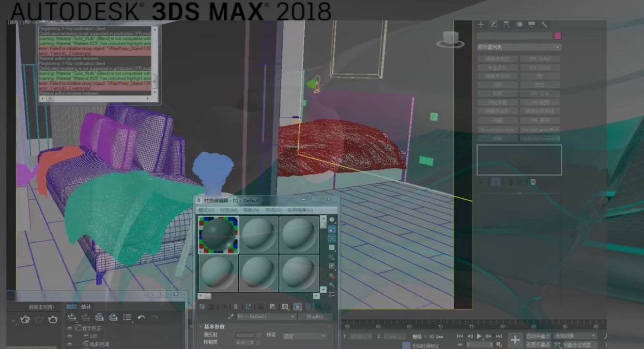Click the FloorGenerator modifier button
Image resolution: width=644 pixels, height=349 pixels.
point(497,129)
